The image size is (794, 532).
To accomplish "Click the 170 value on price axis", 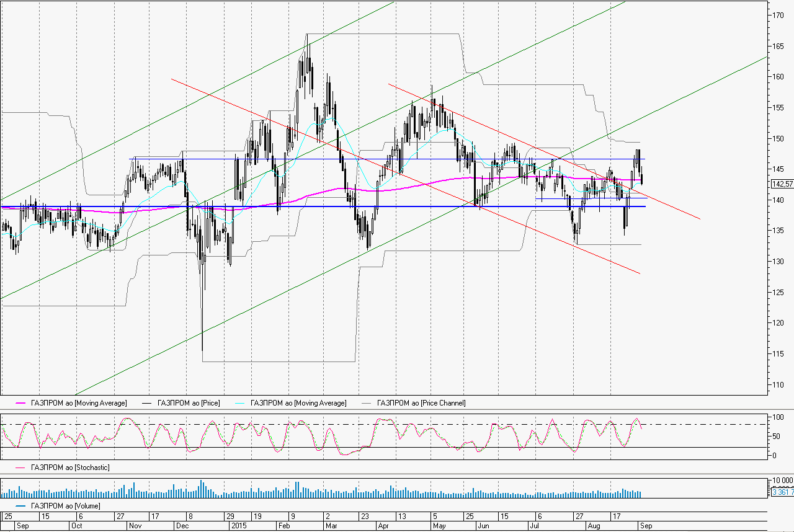I will pos(777,16).
